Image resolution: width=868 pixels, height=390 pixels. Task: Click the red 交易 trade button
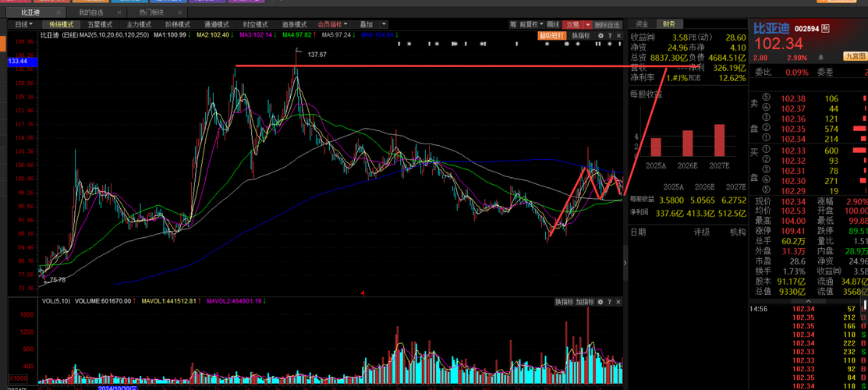(x=572, y=24)
